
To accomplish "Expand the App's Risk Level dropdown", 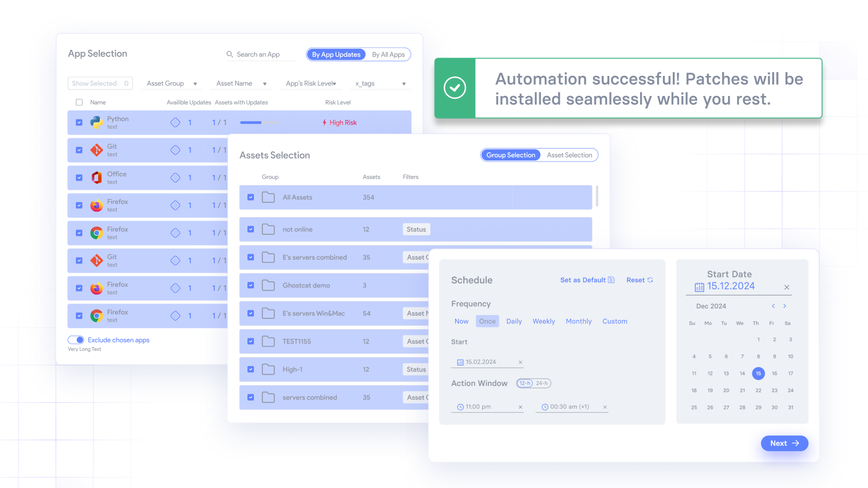I will pyautogui.click(x=311, y=84).
